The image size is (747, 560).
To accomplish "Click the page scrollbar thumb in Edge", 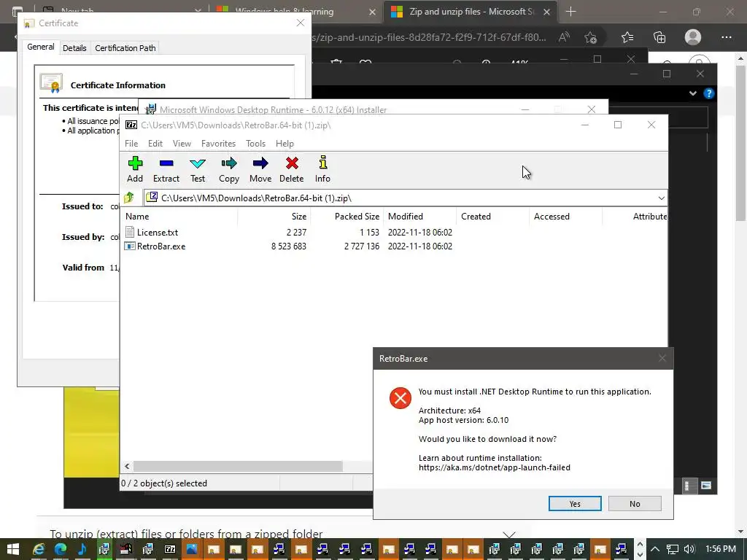I will (741, 143).
